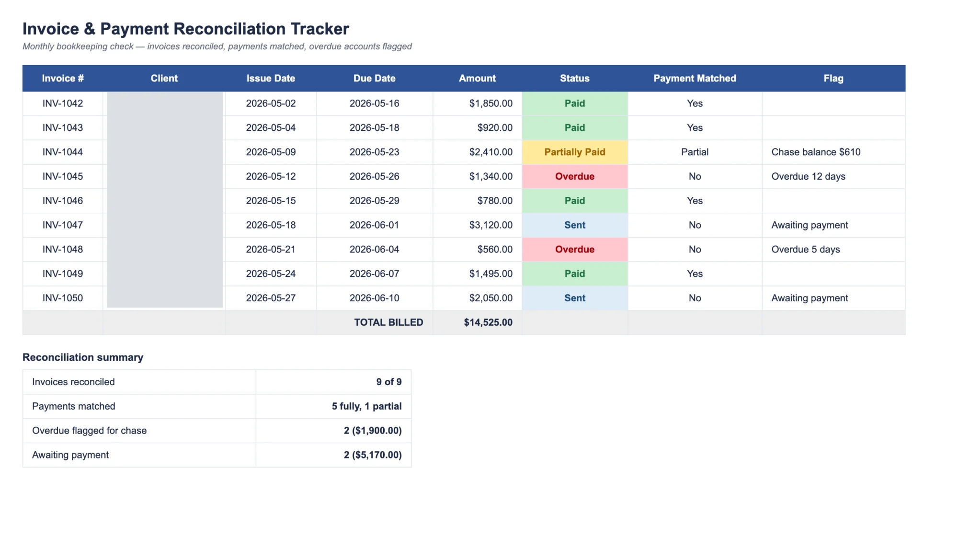Select due date 2026-06-01
The image size is (958, 560).
pos(375,225)
